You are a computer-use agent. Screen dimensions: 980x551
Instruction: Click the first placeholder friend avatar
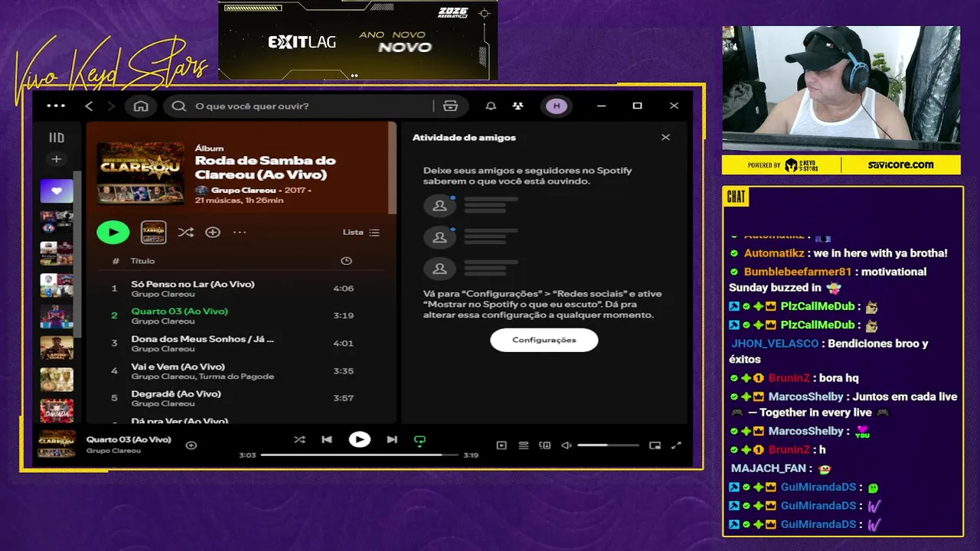click(x=439, y=206)
